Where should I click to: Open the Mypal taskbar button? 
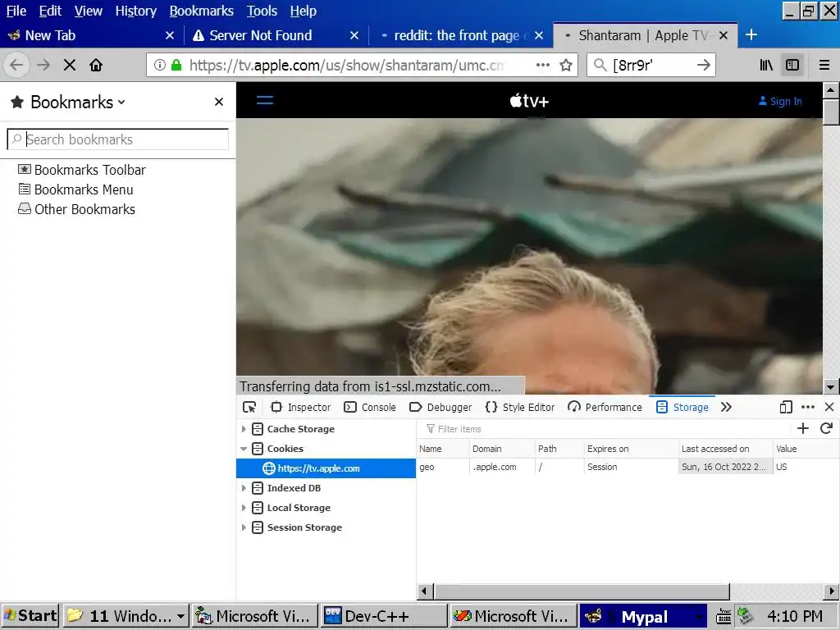(x=643, y=616)
